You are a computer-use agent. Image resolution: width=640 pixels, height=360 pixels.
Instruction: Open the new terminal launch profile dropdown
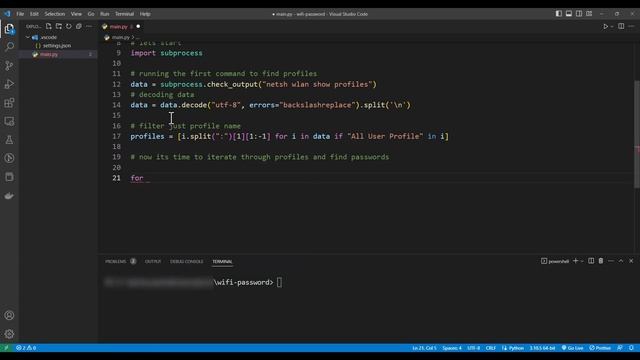click(x=582, y=261)
